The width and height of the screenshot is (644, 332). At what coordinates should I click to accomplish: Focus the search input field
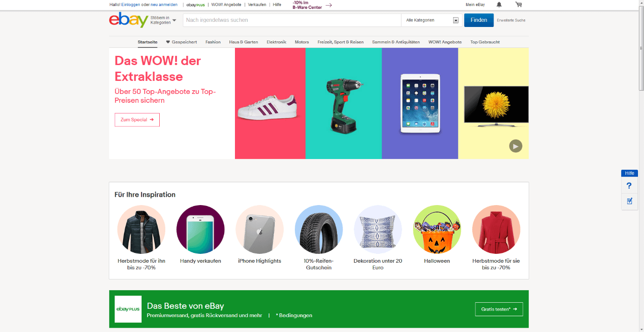click(292, 20)
